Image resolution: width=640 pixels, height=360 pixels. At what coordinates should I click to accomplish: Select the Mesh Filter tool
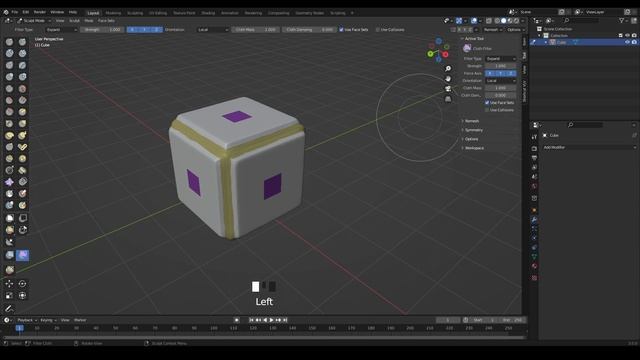click(9, 255)
